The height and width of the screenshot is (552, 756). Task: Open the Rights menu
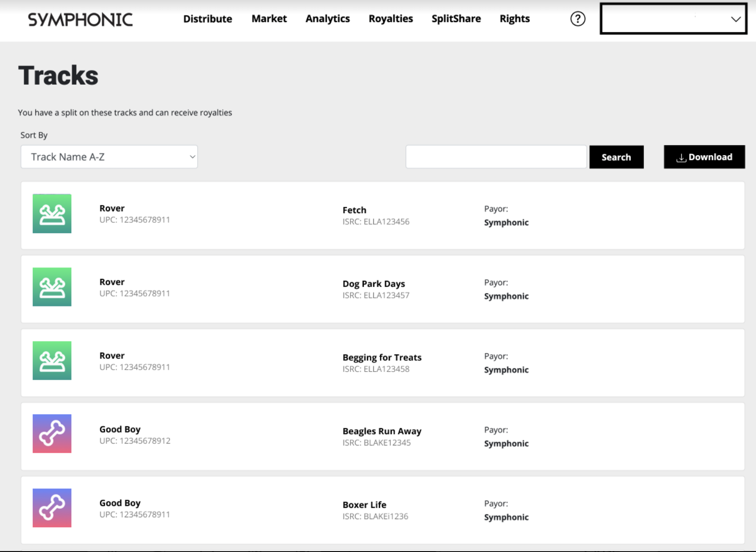(x=514, y=19)
